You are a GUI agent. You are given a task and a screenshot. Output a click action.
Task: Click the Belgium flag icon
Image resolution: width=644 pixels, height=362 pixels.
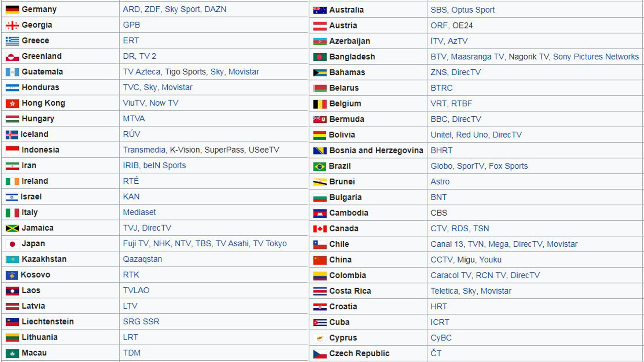tap(320, 104)
